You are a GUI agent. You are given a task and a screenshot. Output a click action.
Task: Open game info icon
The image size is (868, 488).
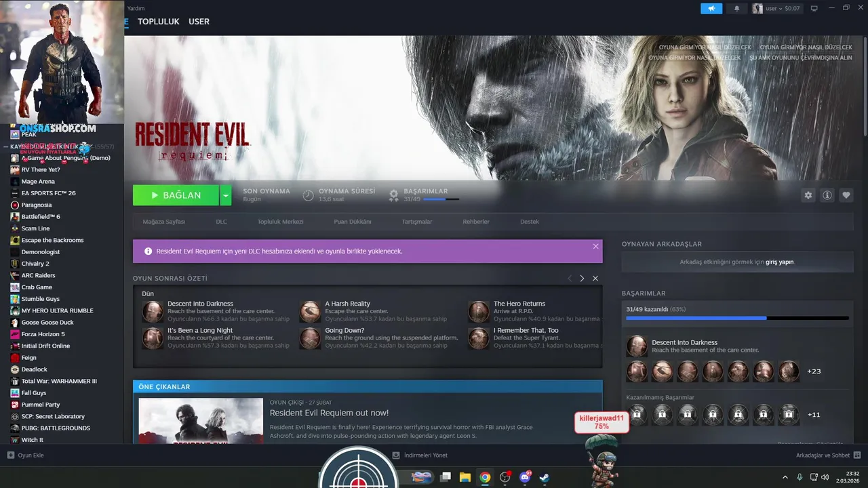[827, 195]
